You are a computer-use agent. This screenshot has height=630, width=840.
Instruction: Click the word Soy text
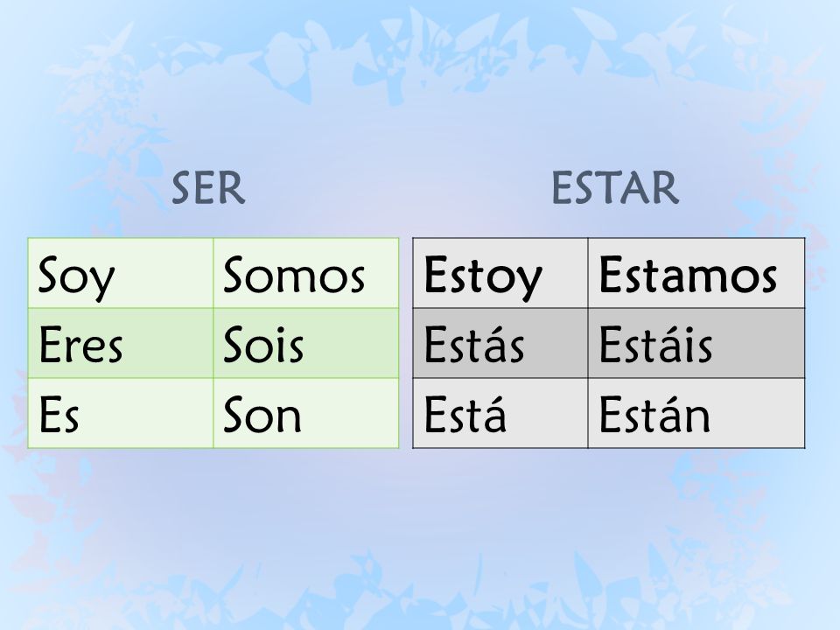pyautogui.click(x=77, y=277)
